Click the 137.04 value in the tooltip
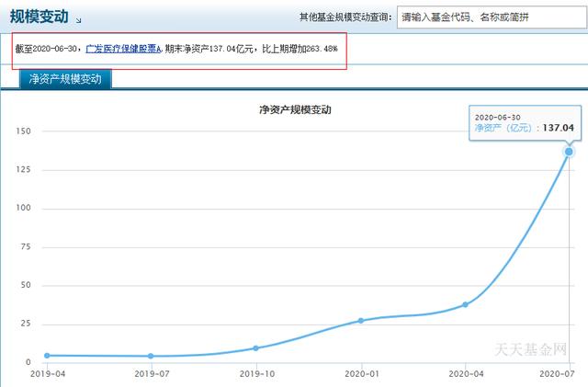This screenshot has width=588, height=387. 558,128
